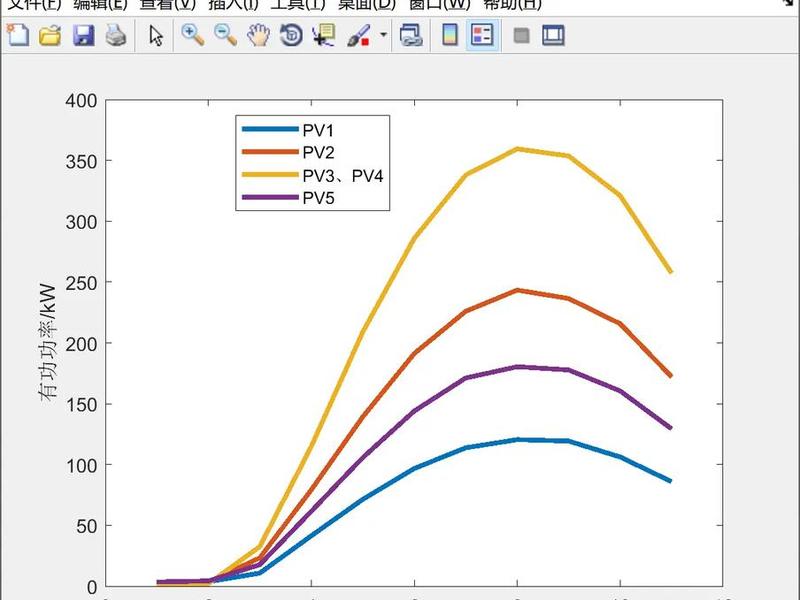The image size is (800, 600).
Task: Click the purple line sample in the legend
Action: pos(270,197)
